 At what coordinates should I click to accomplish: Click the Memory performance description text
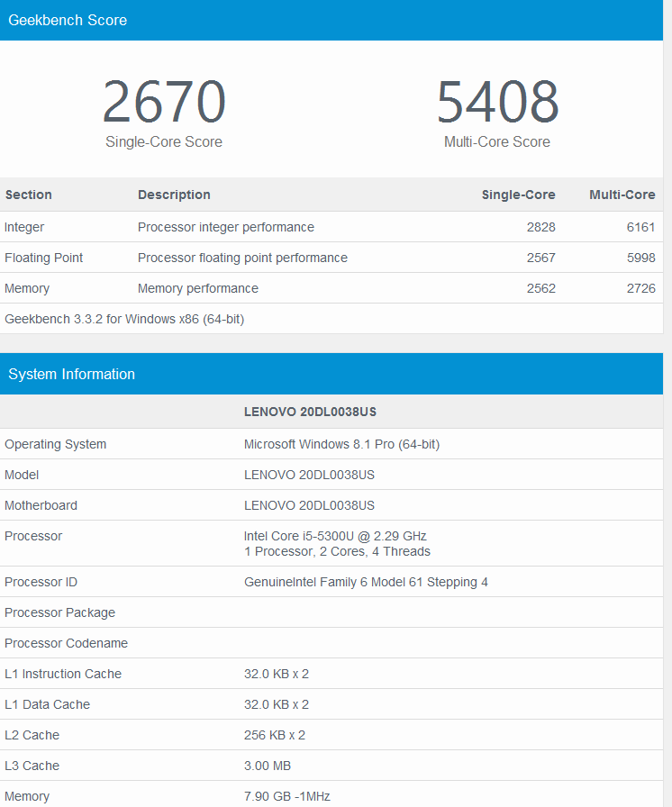(x=198, y=288)
